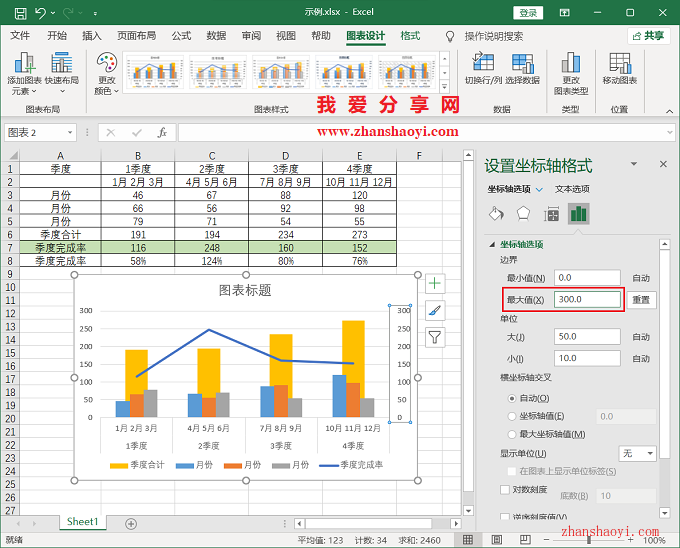This screenshot has width=680, height=548.
Task: Open the Insert (插入) tab
Action: click(92, 36)
